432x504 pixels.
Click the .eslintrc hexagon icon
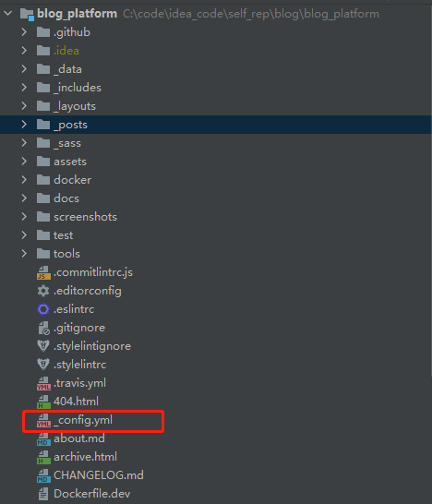43,309
